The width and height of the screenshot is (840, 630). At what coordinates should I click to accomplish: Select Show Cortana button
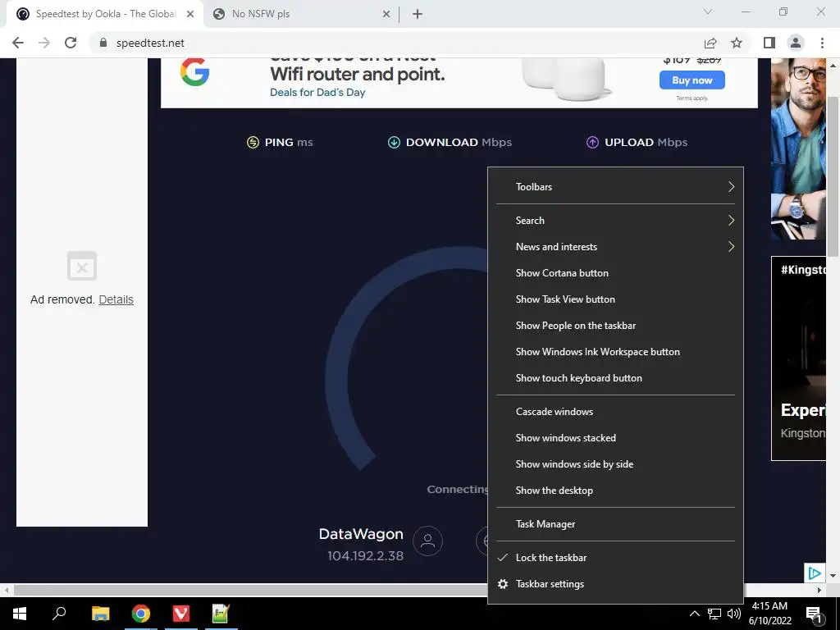click(615, 273)
